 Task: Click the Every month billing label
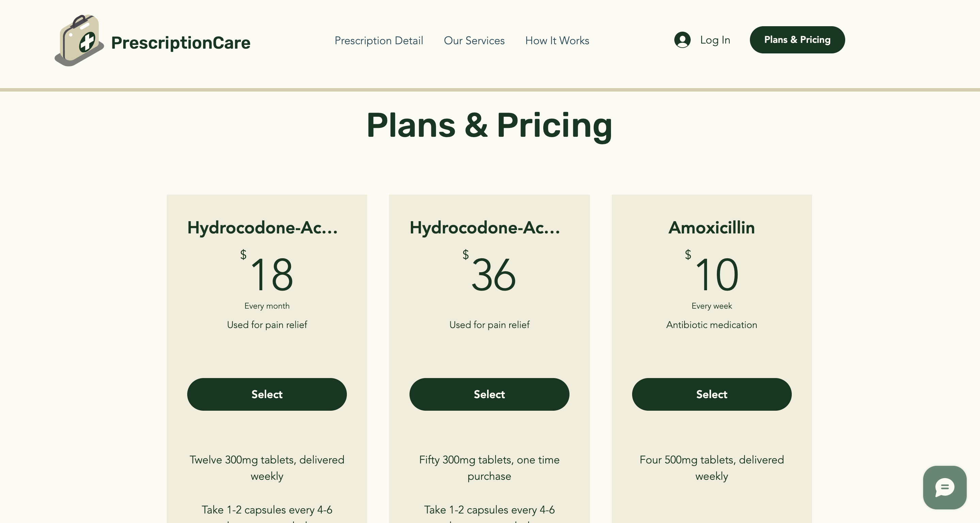click(267, 305)
